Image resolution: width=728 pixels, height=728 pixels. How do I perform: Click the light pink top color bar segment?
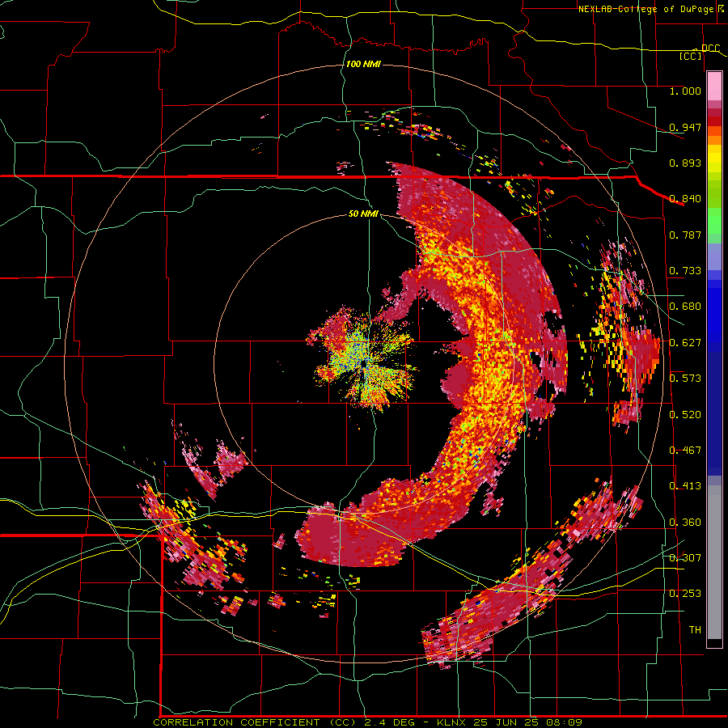[x=714, y=87]
